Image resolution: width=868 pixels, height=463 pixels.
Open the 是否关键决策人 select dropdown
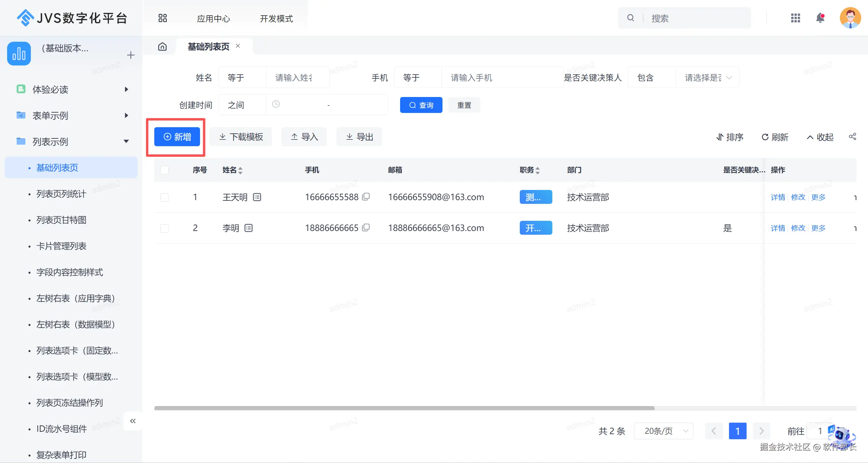[x=707, y=78]
